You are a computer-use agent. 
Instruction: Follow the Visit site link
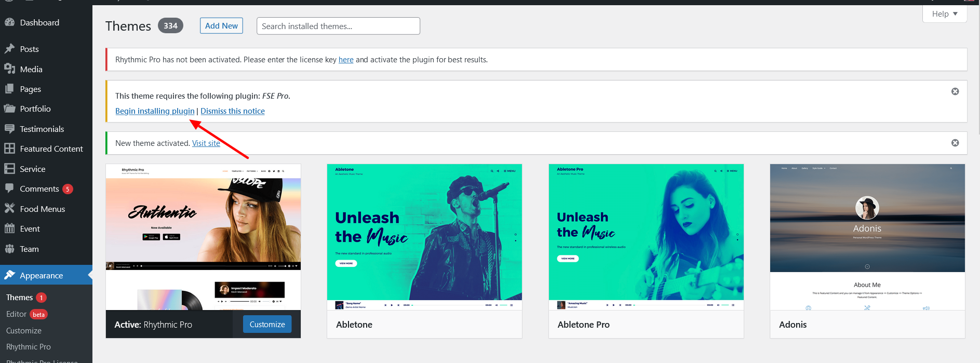pos(206,143)
